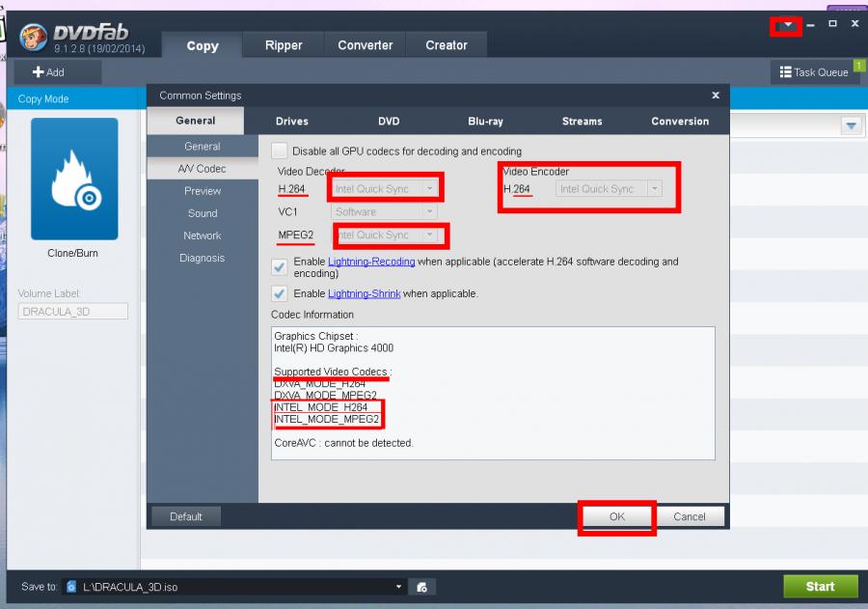Select the General top tab in settings
The image size is (868, 609).
point(196,121)
